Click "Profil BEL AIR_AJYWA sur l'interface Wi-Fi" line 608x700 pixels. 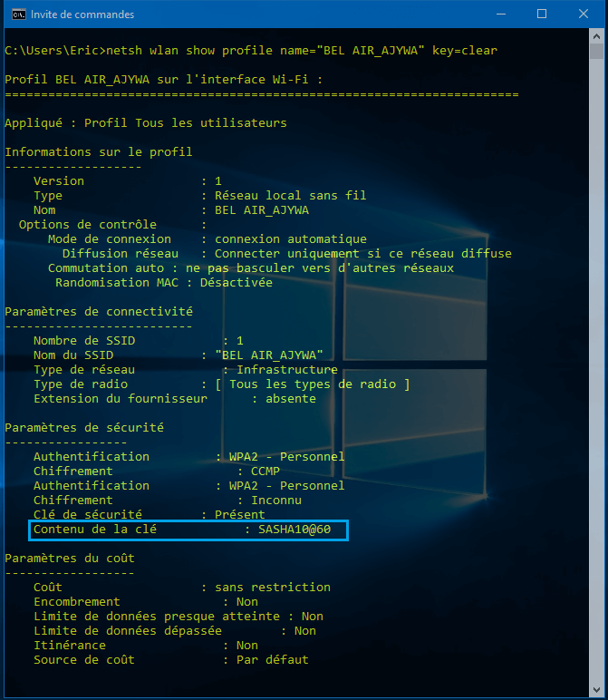coord(163,80)
